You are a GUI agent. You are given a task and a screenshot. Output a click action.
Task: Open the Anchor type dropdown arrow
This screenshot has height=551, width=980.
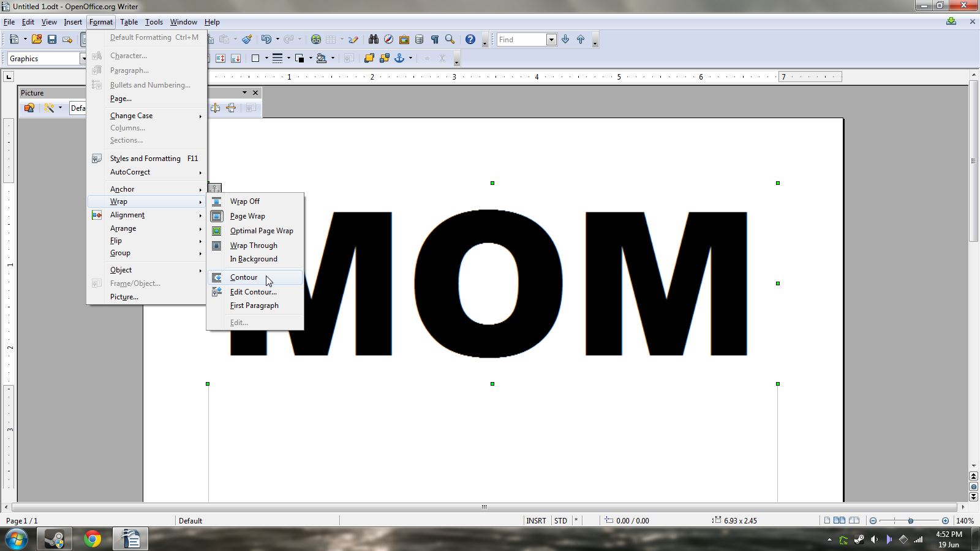coord(410,58)
